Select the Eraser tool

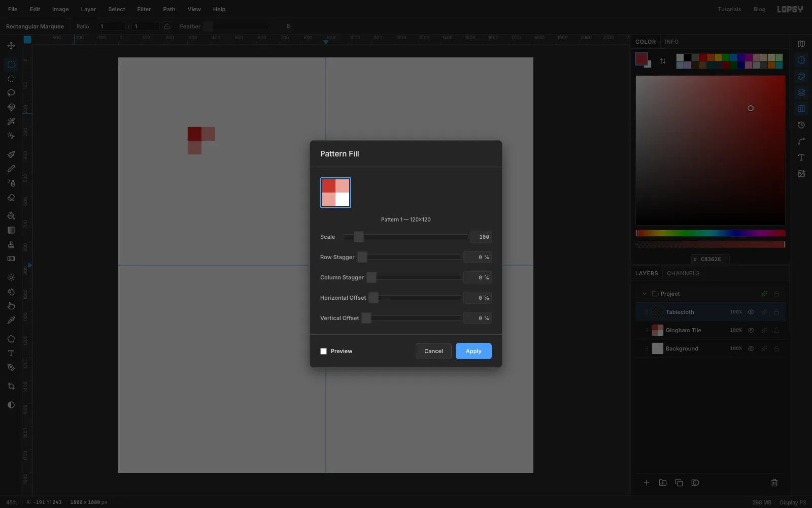11,197
